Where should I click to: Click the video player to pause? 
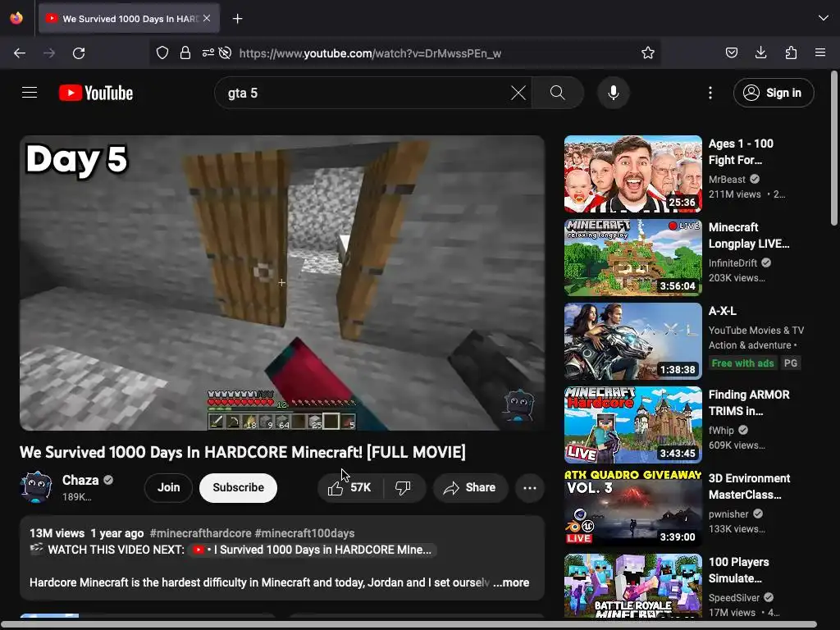click(x=282, y=283)
